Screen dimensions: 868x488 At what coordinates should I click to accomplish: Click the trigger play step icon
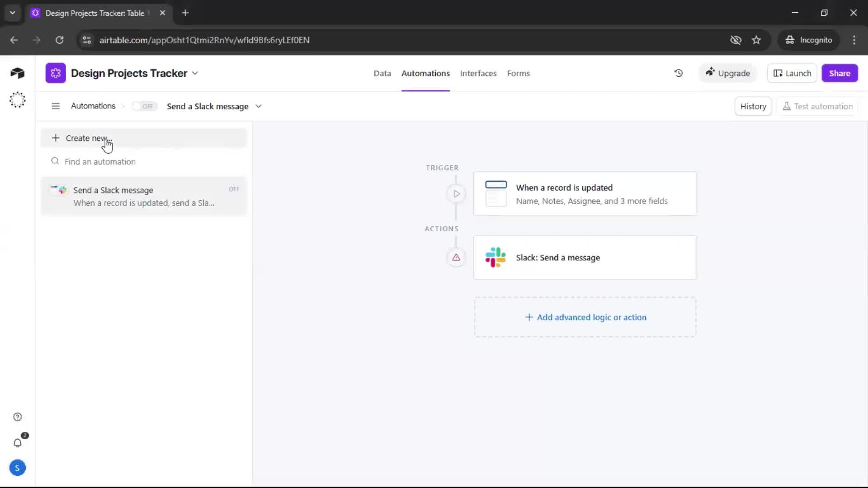(456, 194)
